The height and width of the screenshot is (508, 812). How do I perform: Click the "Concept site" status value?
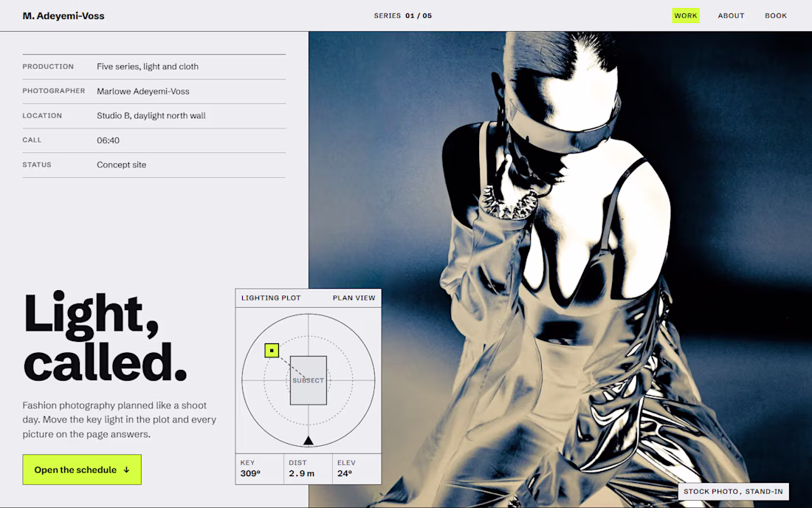(x=122, y=165)
